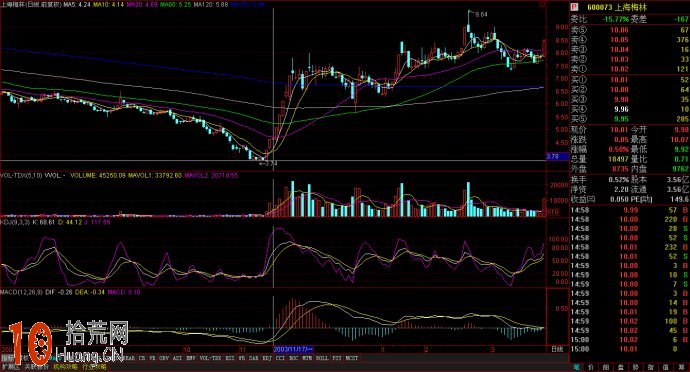Click the red P icon beside the stock code

573,7
